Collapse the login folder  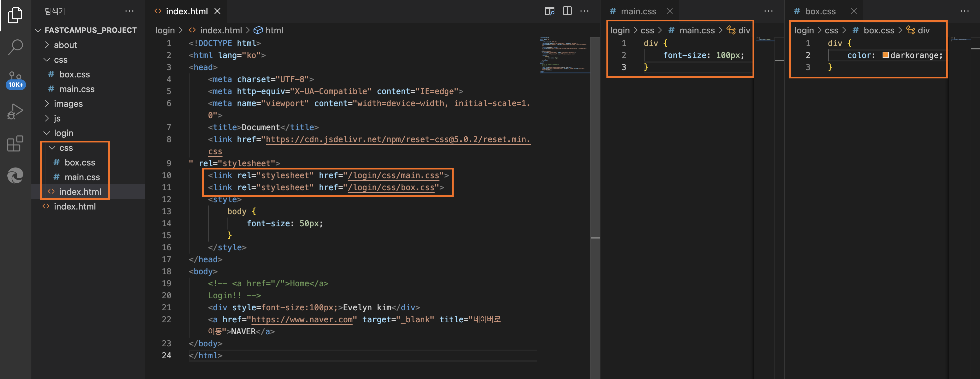[x=63, y=133]
